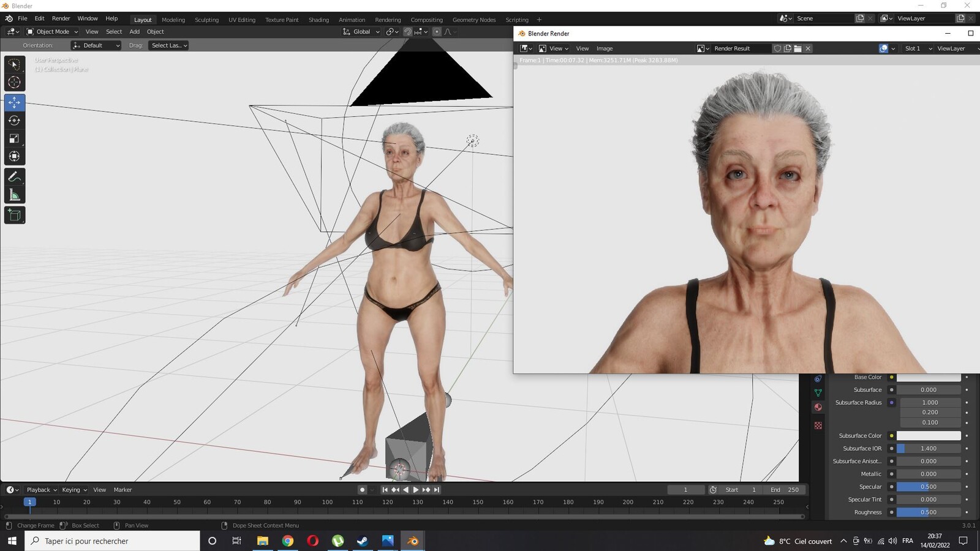980x551 pixels.
Task: Activate the Transform tool
Action: [14, 156]
